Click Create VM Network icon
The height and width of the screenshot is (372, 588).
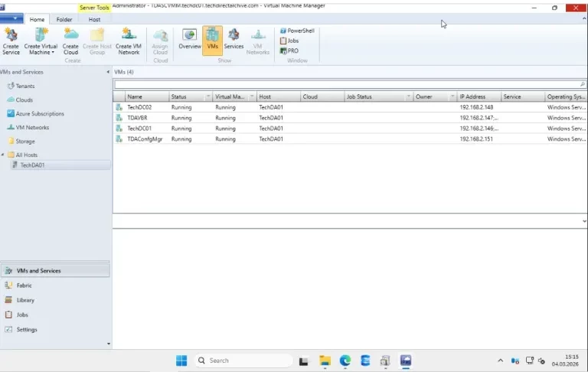[x=129, y=41]
